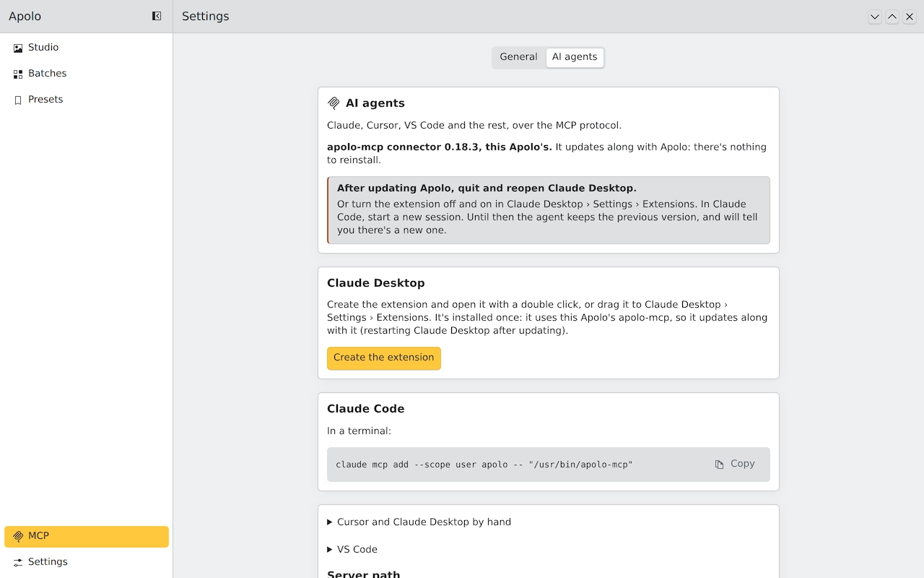Open Settings in the sidebar

click(87, 562)
